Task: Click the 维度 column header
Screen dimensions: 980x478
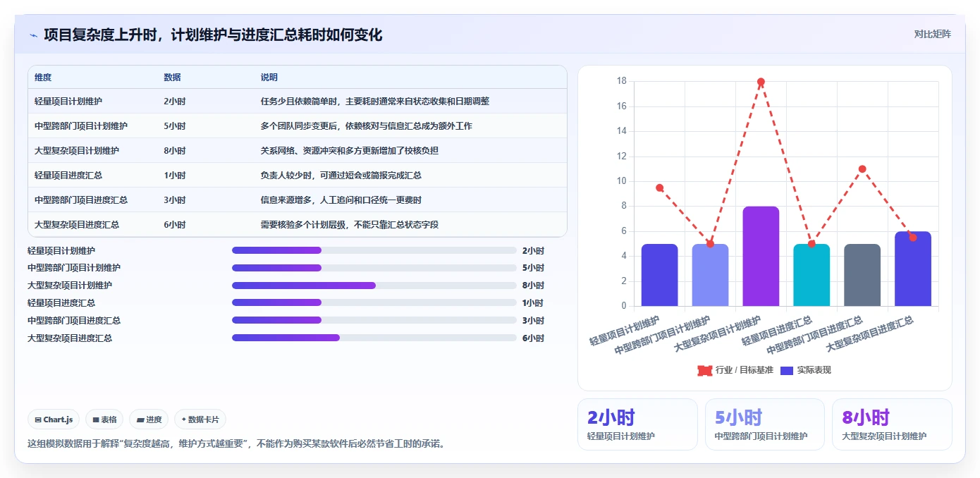Action: (x=43, y=78)
